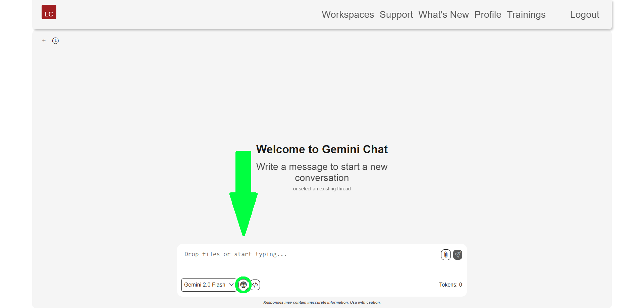Viewport: 644px width, 308px height.
Task: Toggle the web search globe icon
Action: (x=244, y=285)
